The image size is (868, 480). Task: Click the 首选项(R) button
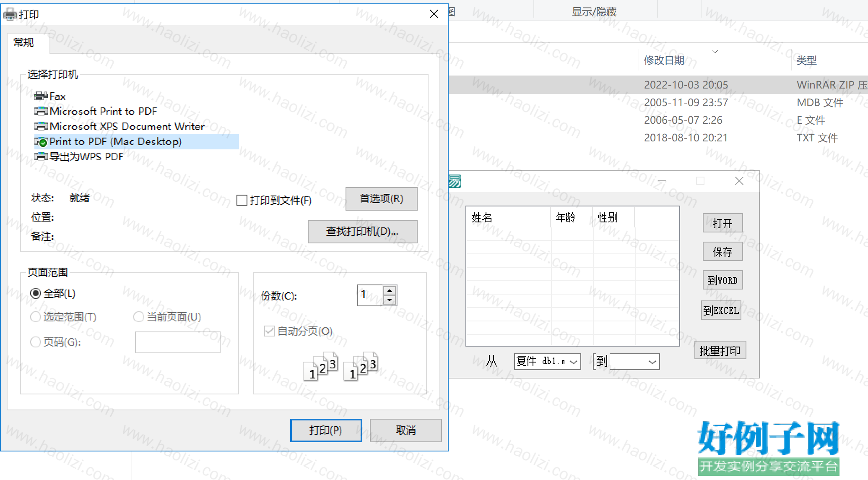[381, 198]
